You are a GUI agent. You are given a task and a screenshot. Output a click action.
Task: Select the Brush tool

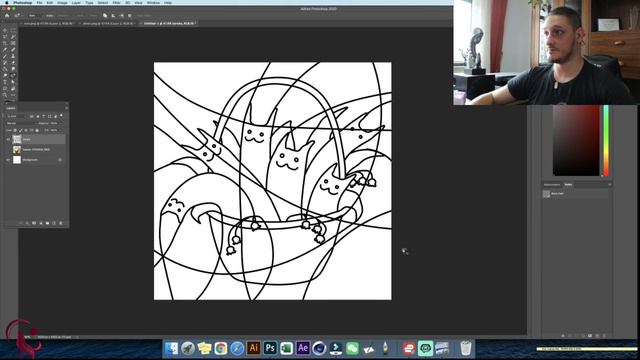click(x=4, y=56)
